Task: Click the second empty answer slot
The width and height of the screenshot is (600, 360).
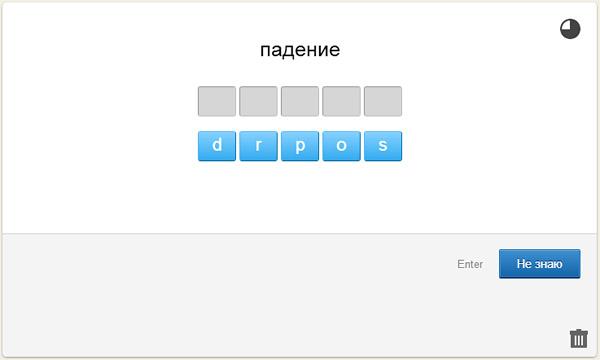Action: point(258,101)
